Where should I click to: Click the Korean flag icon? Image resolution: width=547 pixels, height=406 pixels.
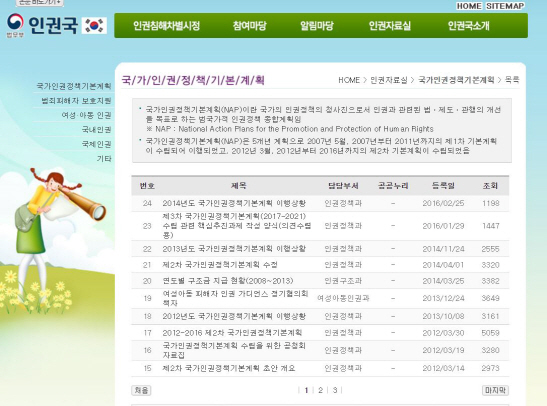[x=94, y=26]
